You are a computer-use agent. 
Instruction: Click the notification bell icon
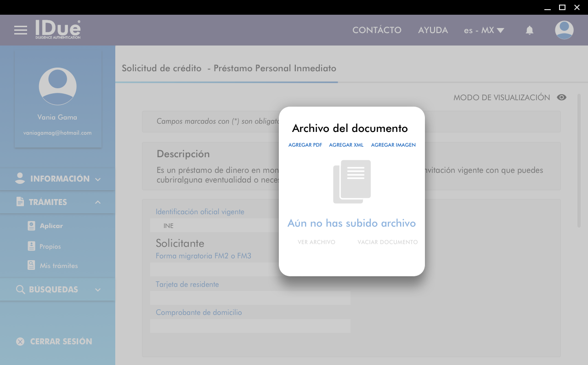tap(530, 30)
